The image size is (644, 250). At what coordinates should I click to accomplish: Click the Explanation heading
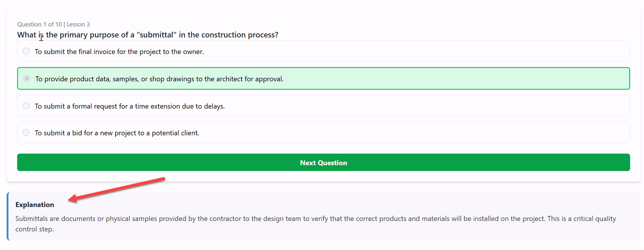pos(35,205)
